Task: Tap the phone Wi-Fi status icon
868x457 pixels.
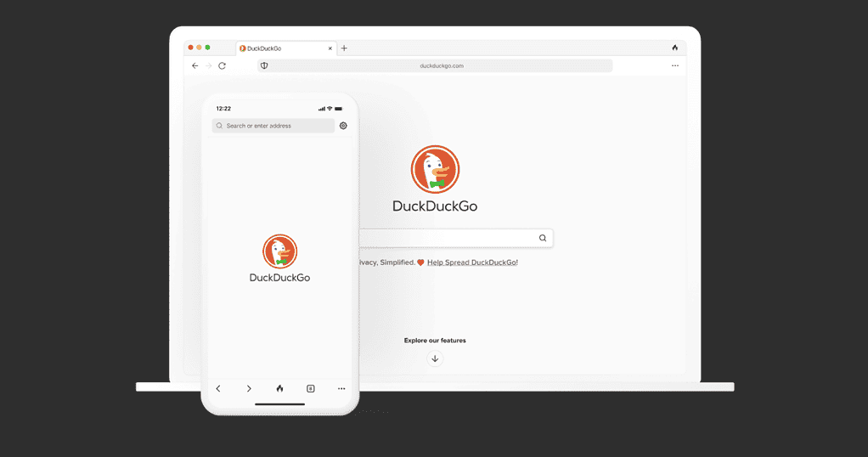Action: pos(330,109)
